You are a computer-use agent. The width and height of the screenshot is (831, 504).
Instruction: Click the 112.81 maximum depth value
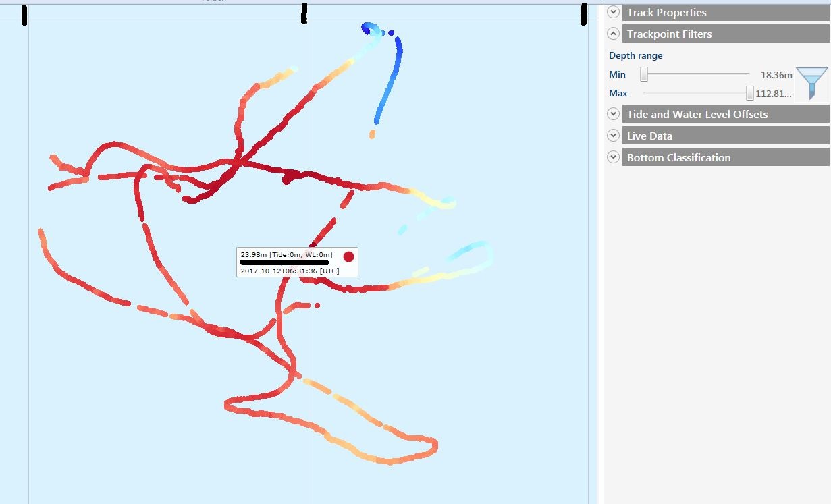[x=774, y=94]
